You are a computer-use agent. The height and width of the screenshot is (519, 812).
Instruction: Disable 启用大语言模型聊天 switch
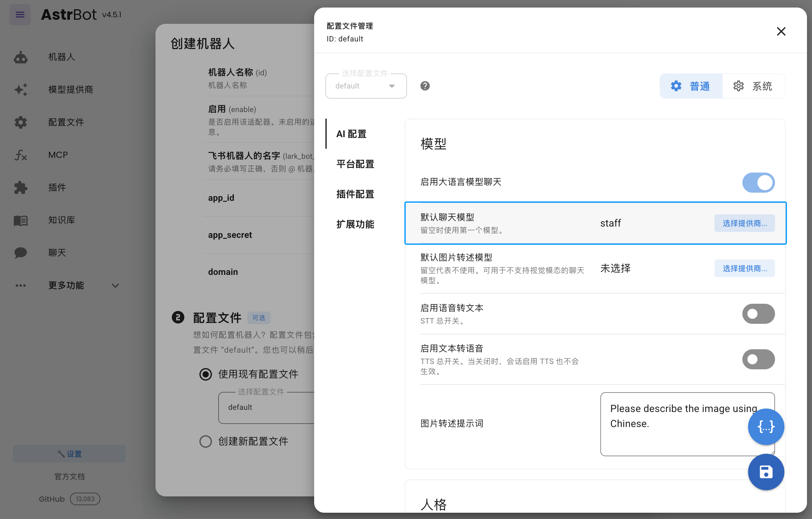click(758, 182)
